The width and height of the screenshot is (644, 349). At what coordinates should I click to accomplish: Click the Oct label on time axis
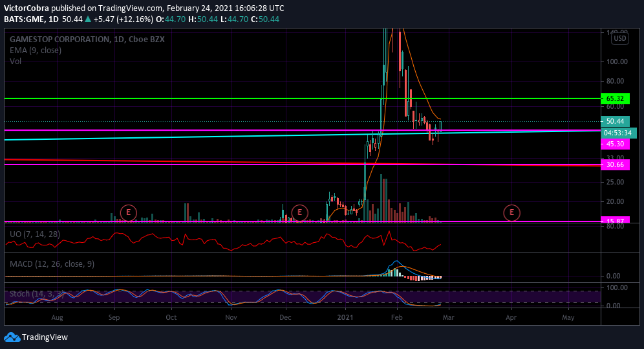coord(171,317)
